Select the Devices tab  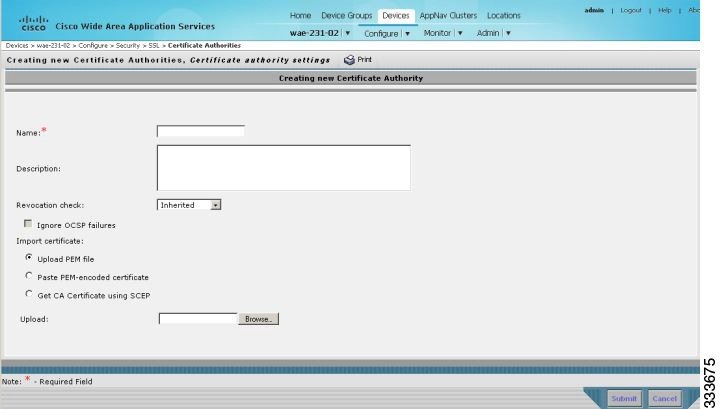[396, 16]
